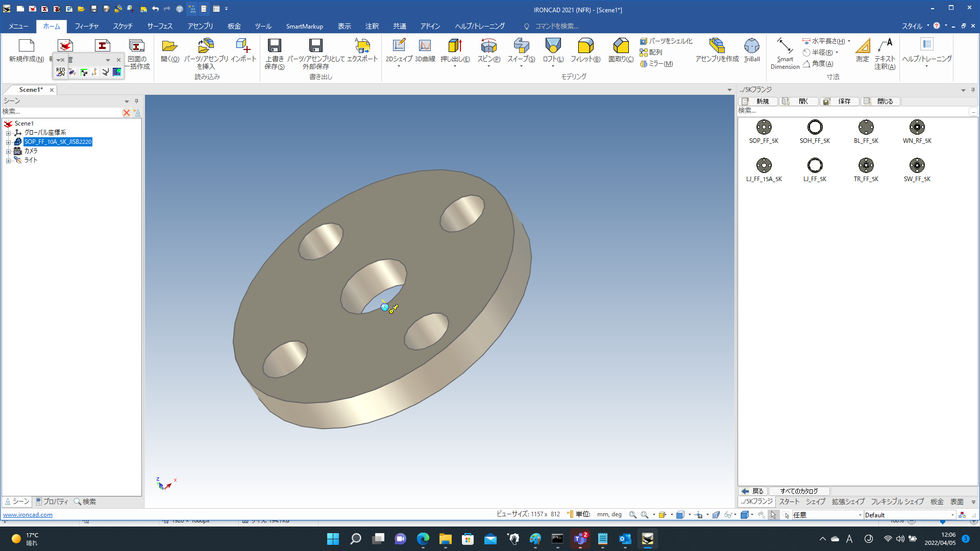Open the www.ironcad.com link

tap(28, 515)
